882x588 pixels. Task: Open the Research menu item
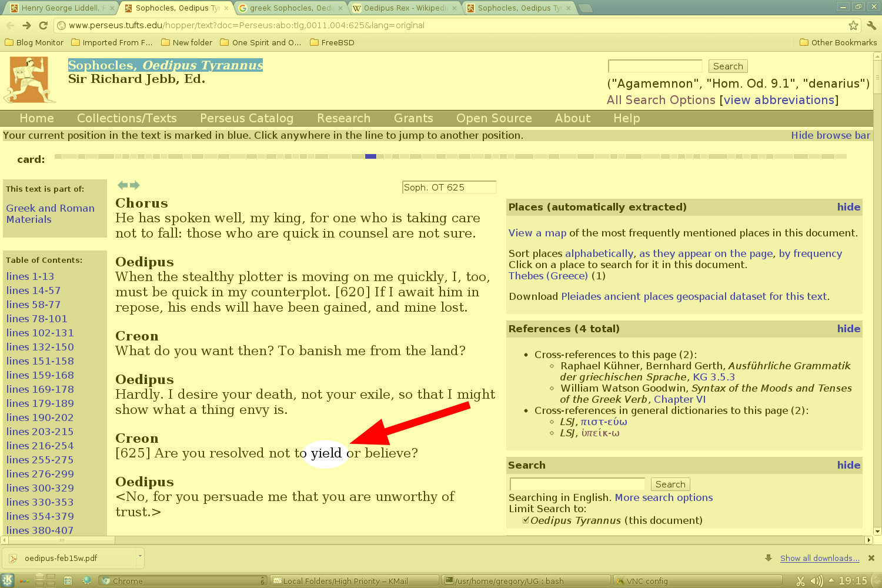click(343, 118)
